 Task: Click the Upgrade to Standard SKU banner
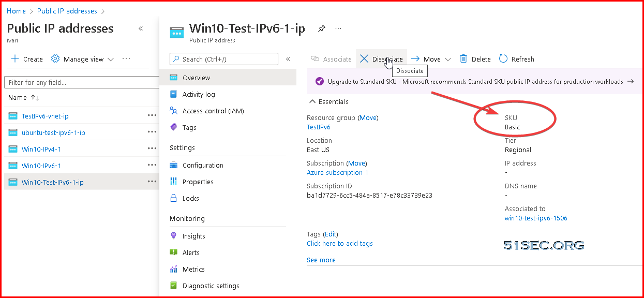pos(474,81)
